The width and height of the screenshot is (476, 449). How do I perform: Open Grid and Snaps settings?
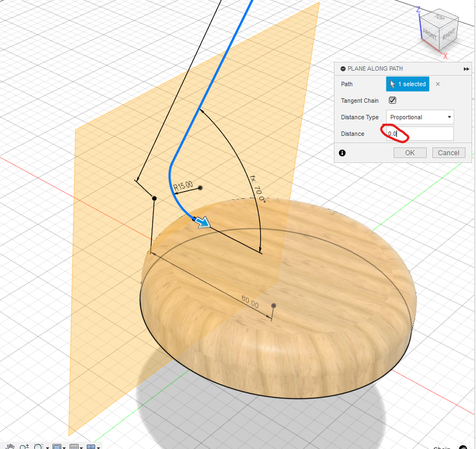(74, 446)
